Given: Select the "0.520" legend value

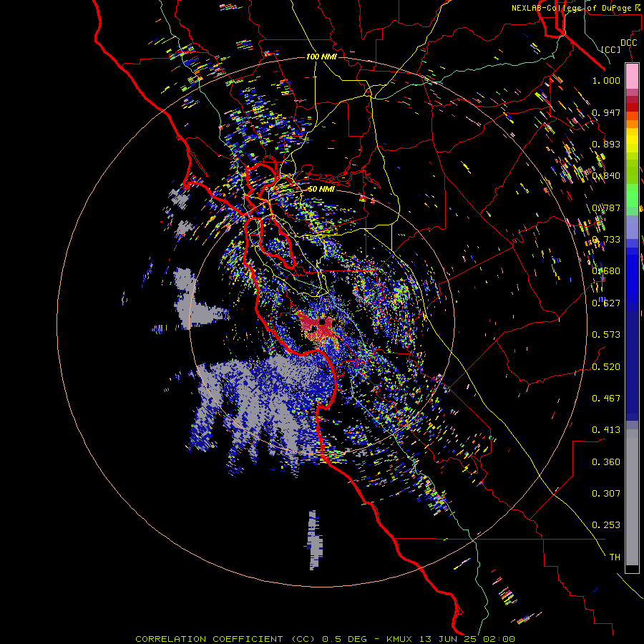Looking at the screenshot, I should pos(606,367).
